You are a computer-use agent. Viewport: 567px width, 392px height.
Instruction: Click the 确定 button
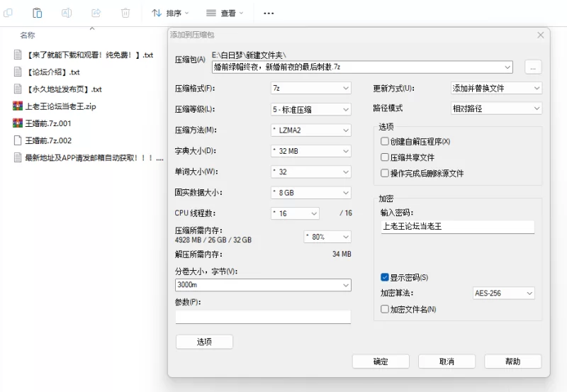pyautogui.click(x=381, y=362)
